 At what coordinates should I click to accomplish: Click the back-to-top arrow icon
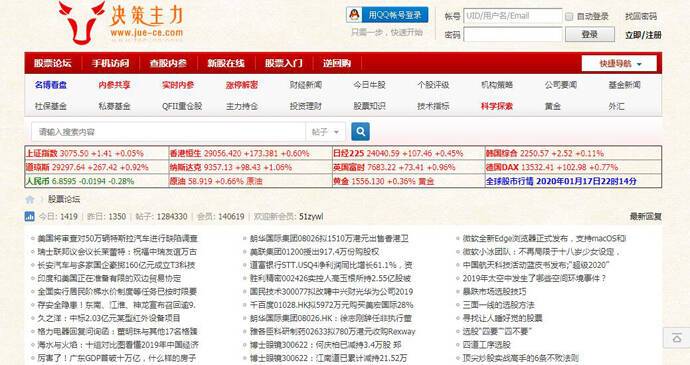pyautogui.click(x=677, y=338)
